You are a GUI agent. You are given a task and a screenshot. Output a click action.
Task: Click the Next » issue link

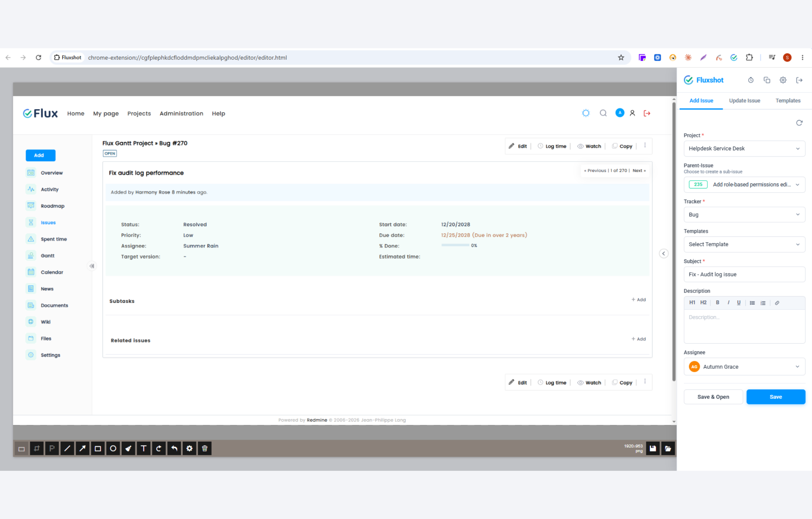click(x=639, y=171)
